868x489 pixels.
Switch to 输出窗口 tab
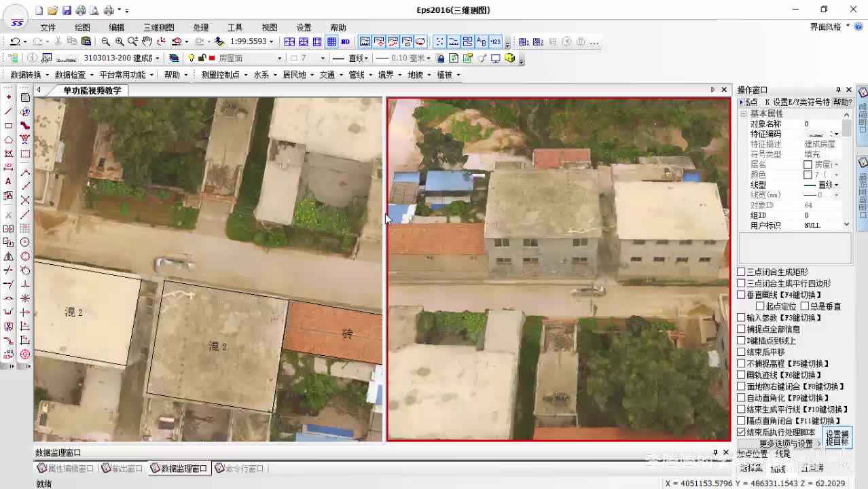pos(122,469)
